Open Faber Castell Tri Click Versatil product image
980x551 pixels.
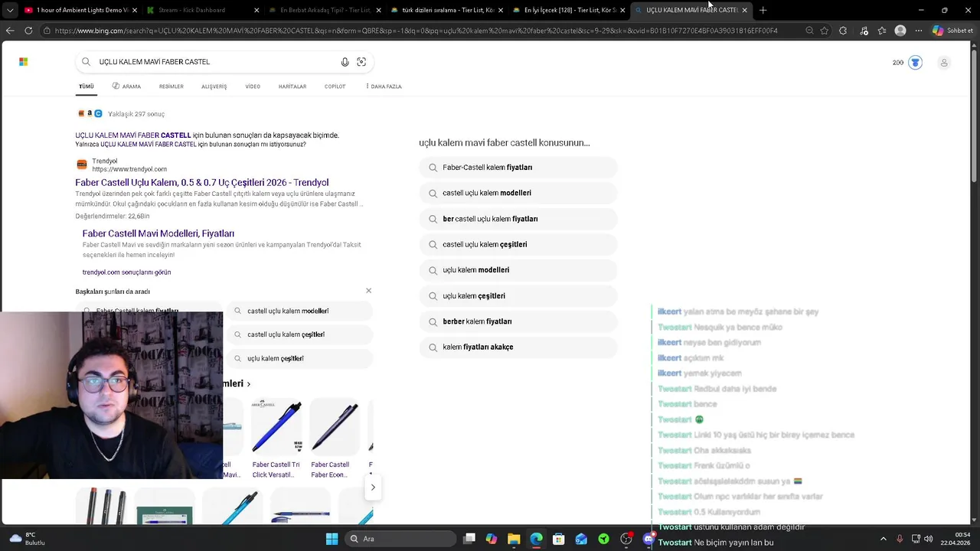click(276, 427)
